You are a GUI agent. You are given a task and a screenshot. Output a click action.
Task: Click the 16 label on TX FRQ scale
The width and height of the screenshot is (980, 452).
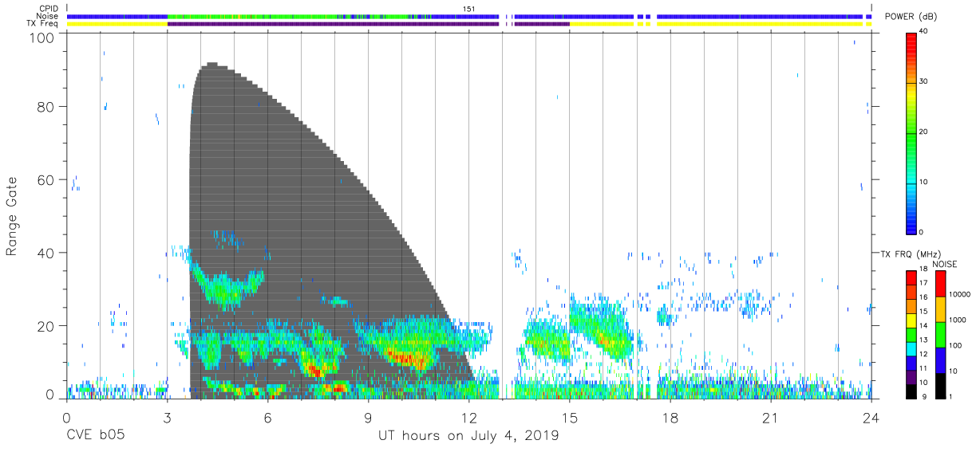point(923,297)
